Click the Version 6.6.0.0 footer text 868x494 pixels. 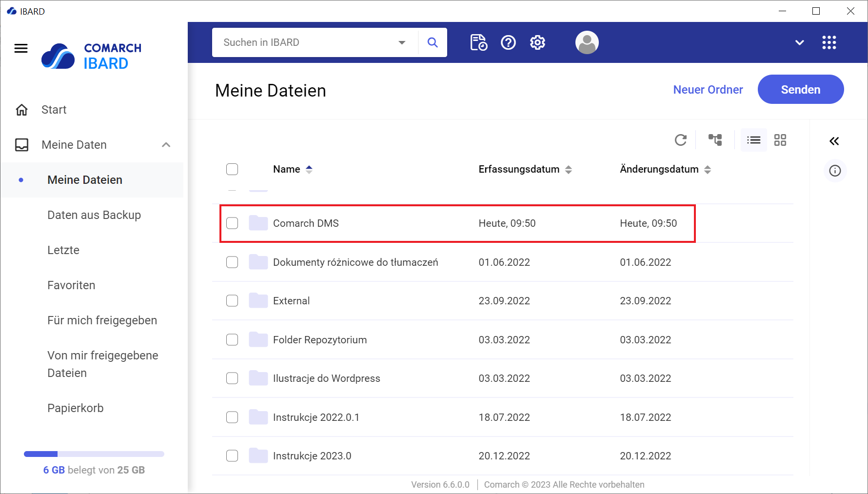coord(440,485)
